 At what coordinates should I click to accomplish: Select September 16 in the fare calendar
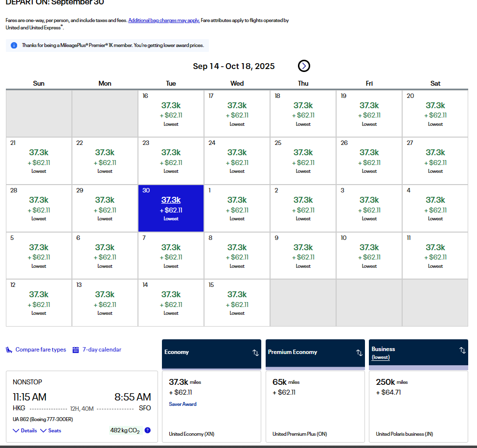171,114
